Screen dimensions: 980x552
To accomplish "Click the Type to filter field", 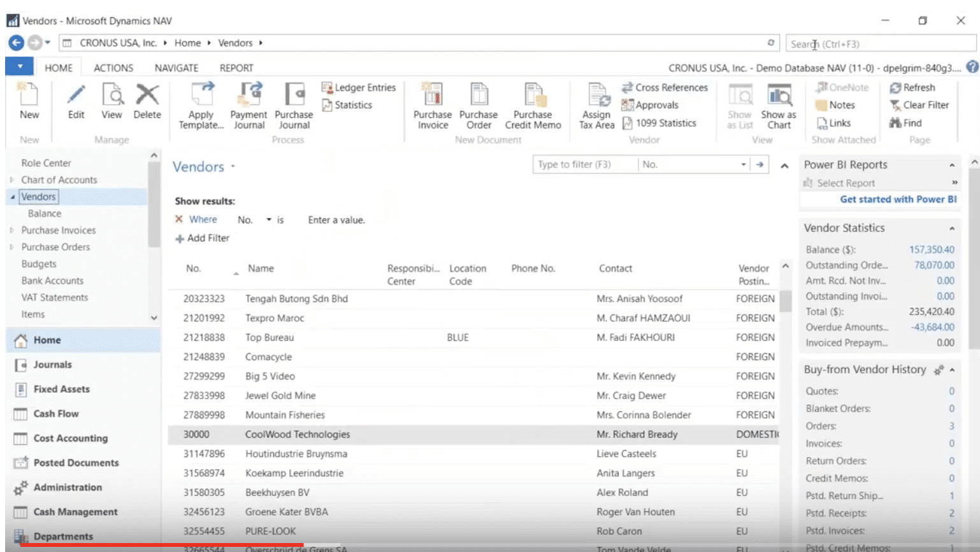I will coord(585,164).
